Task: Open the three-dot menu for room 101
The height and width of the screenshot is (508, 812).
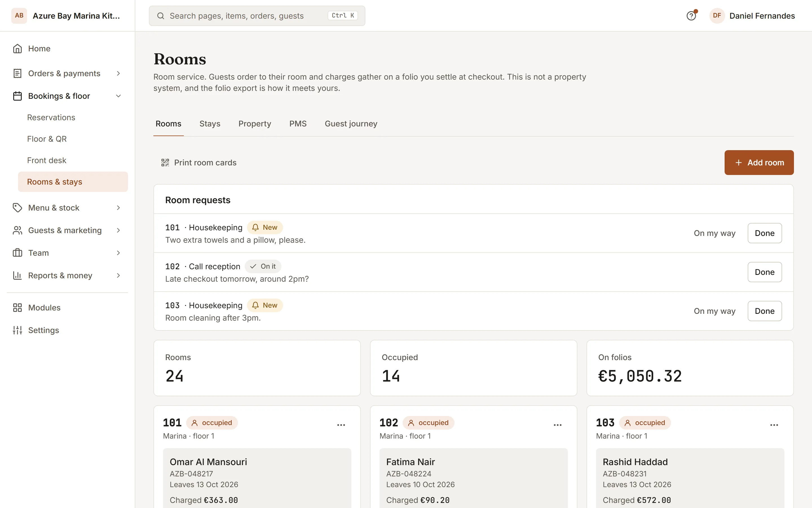Action: [341, 425]
